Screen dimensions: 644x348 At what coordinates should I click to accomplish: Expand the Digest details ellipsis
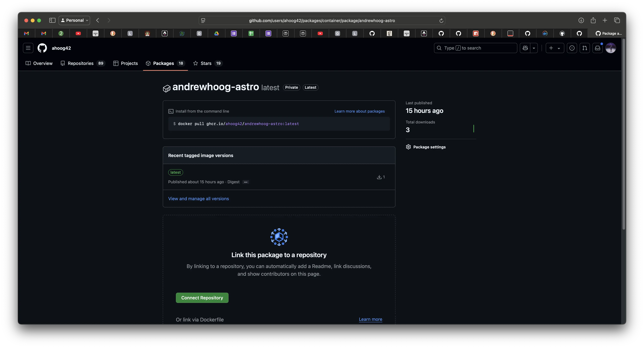246,182
